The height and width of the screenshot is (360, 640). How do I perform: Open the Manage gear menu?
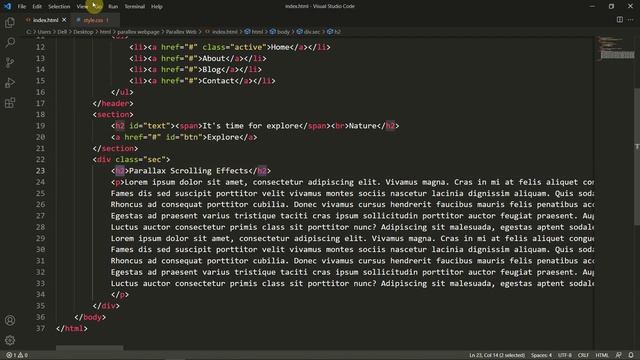(10, 340)
